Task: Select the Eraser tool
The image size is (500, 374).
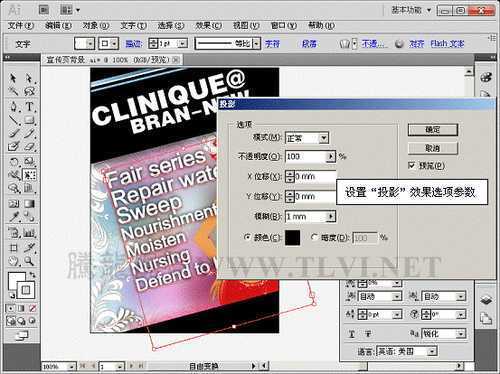Action: click(x=29, y=146)
